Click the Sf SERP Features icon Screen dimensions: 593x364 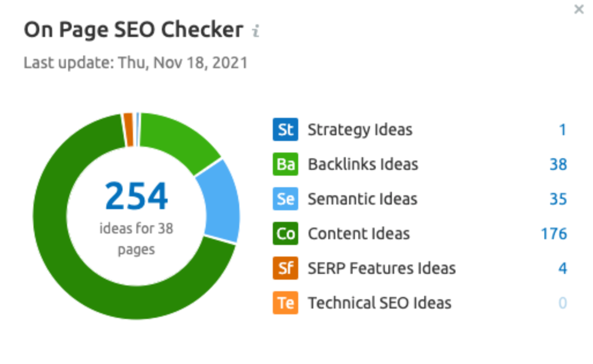coord(285,268)
